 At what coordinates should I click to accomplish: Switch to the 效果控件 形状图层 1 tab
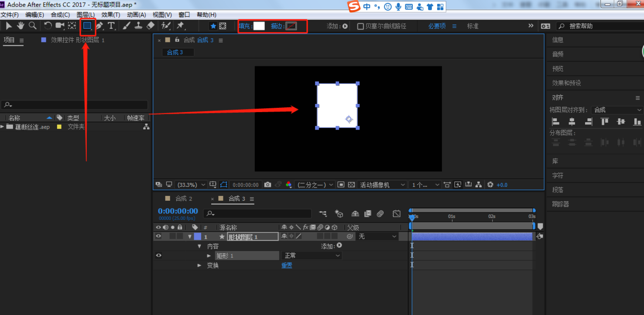click(78, 40)
